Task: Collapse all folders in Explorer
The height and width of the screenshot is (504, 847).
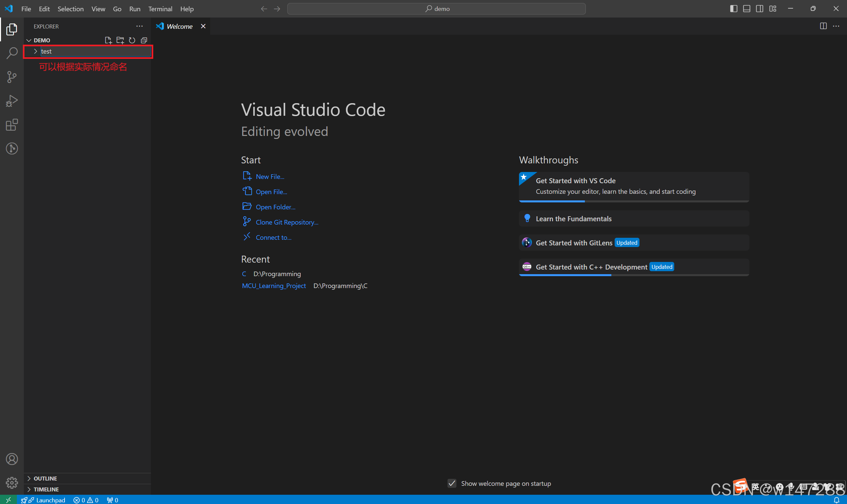Action: point(144,40)
